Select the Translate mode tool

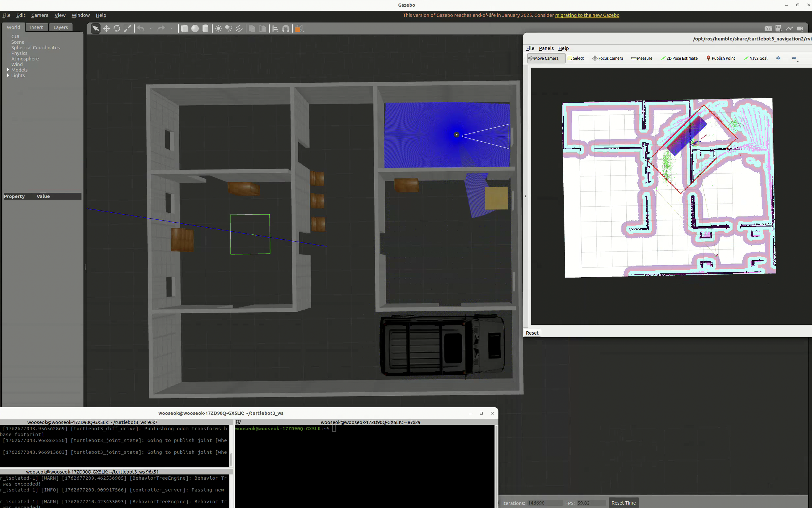click(x=106, y=29)
